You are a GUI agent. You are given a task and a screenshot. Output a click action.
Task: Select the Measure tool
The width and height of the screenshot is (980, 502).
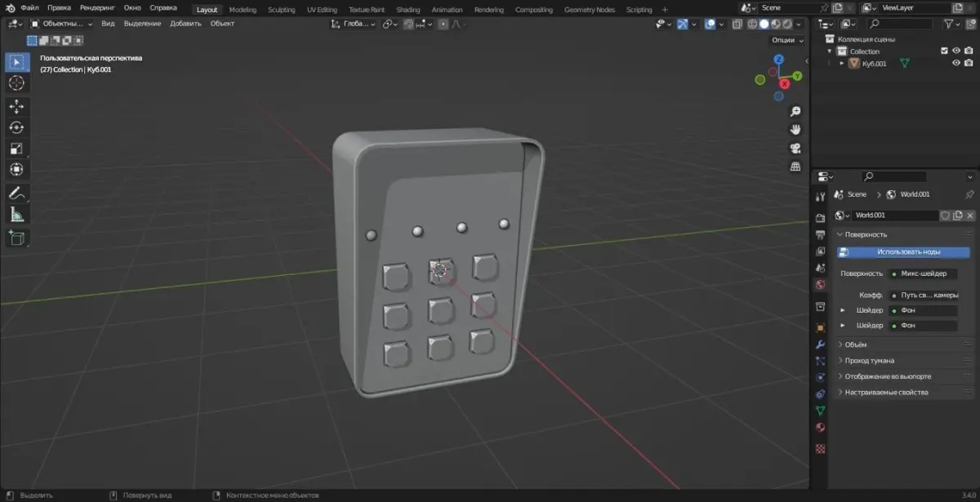(x=16, y=215)
